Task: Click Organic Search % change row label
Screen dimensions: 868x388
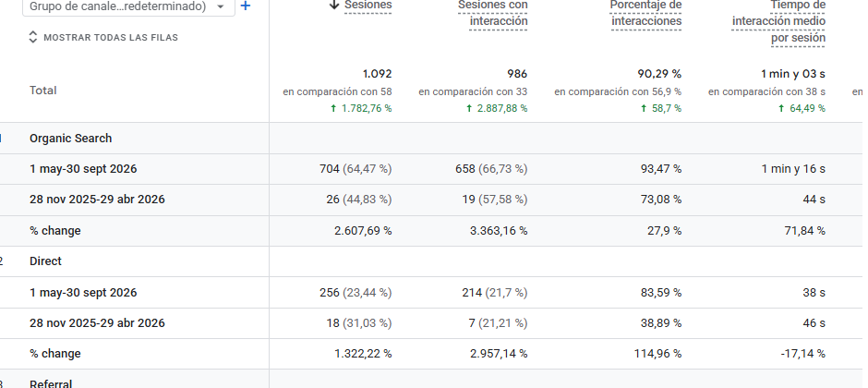Action: [55, 231]
